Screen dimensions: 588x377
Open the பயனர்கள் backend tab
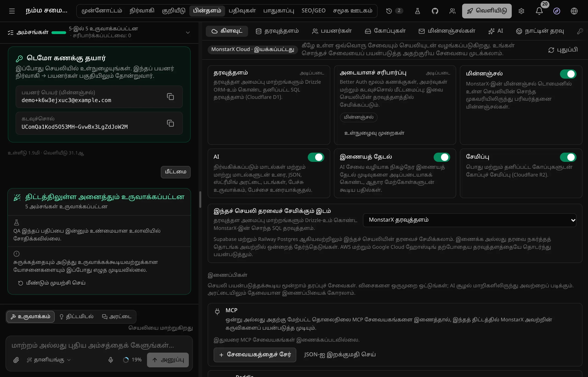click(x=332, y=31)
